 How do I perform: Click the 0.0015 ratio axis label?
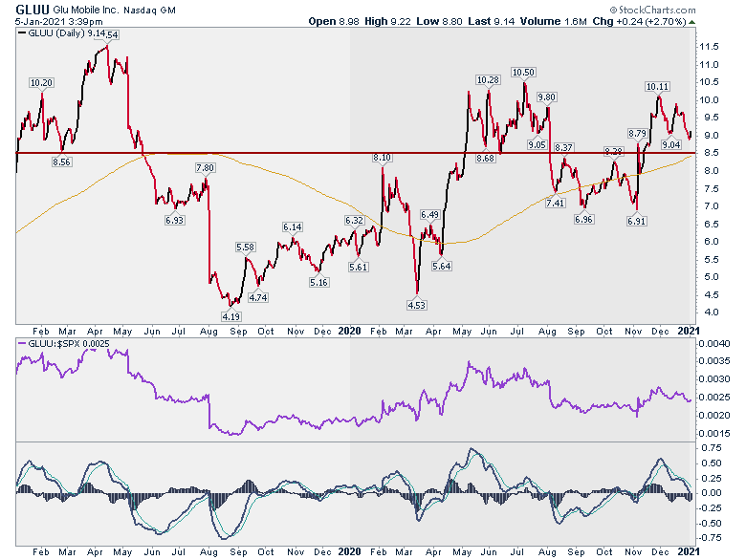tap(714, 434)
